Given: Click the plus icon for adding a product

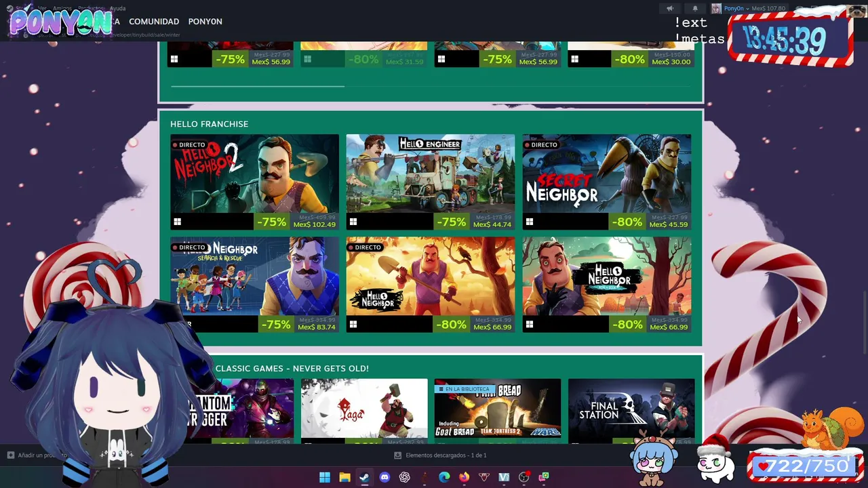Looking at the screenshot, I should 10,455.
